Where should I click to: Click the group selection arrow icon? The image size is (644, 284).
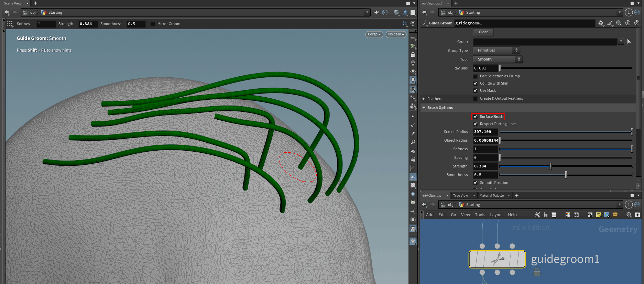pyautogui.click(x=629, y=42)
